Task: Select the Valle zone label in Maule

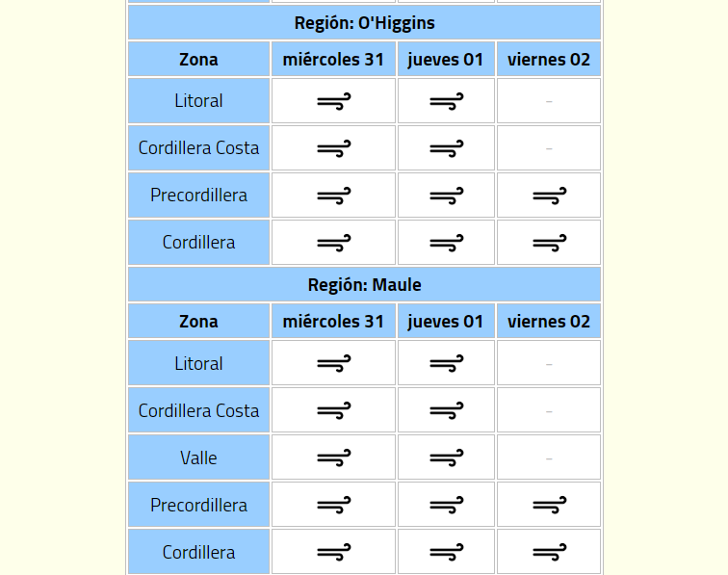Action: (x=198, y=457)
